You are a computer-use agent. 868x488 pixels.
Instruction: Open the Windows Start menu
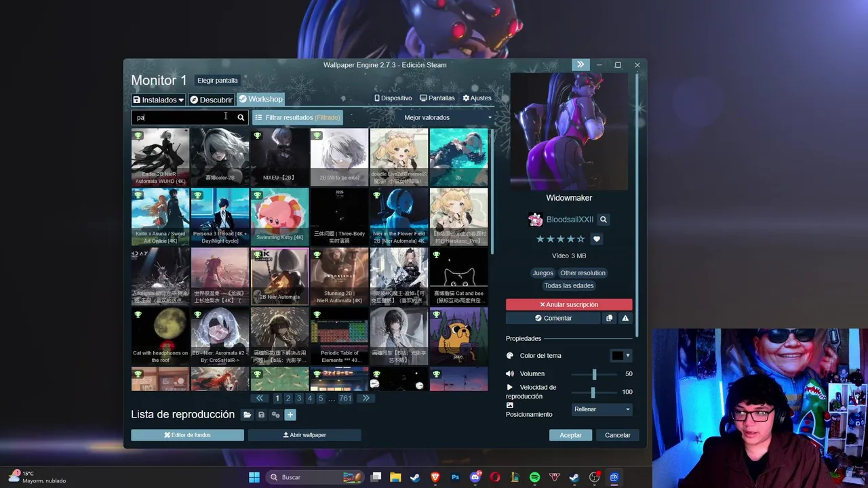pyautogui.click(x=254, y=477)
